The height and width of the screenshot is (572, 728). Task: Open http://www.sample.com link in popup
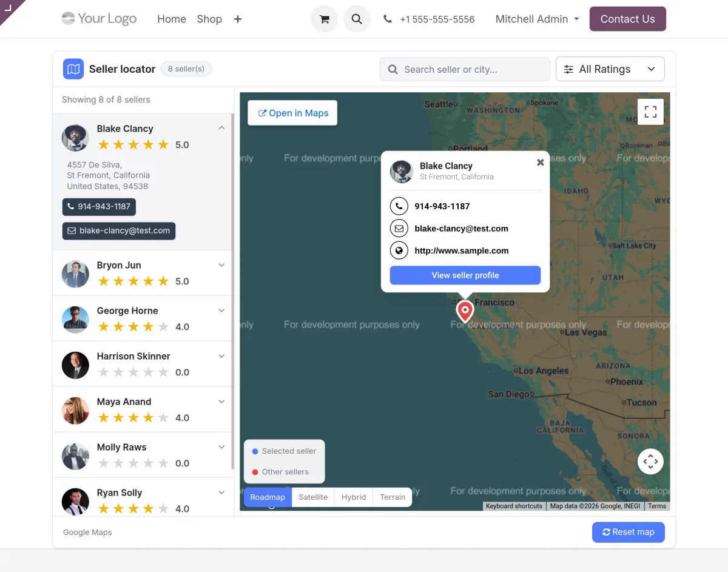click(462, 251)
